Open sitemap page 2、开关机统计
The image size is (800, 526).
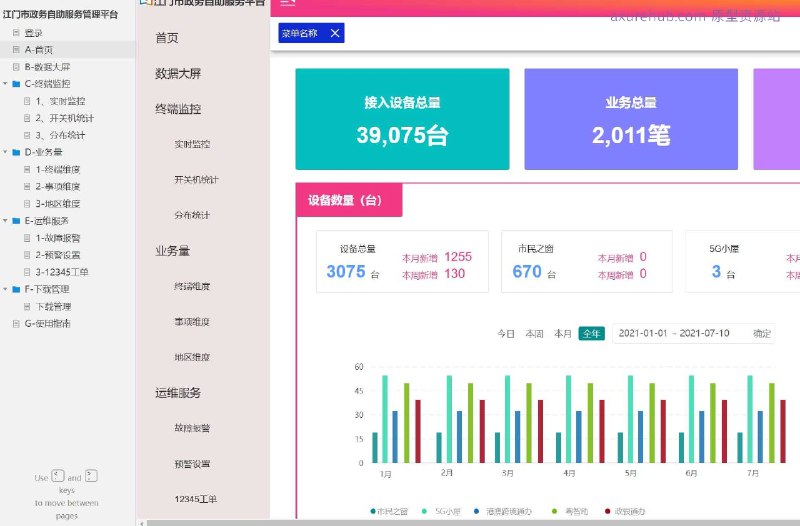click(65, 118)
